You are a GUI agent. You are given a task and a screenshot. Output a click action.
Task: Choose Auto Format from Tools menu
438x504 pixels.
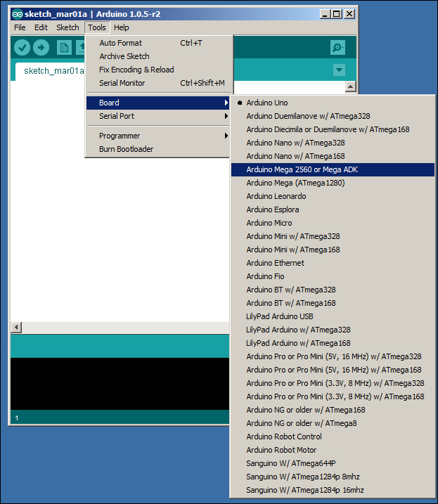pos(157,43)
